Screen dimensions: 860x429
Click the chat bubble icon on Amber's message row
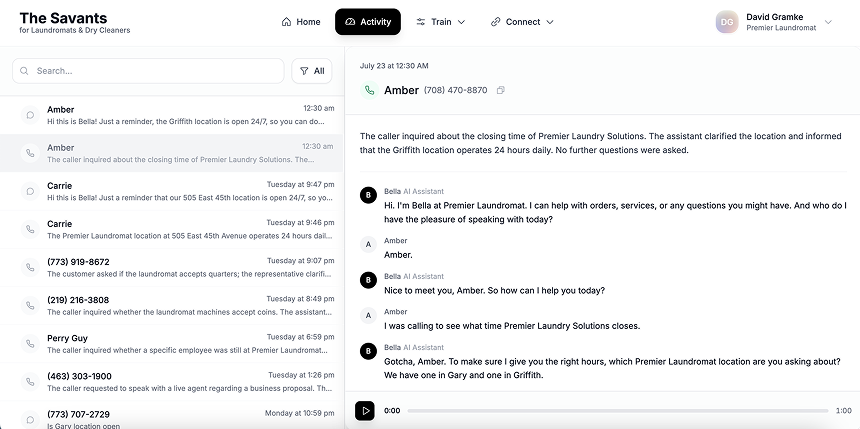(x=30, y=115)
